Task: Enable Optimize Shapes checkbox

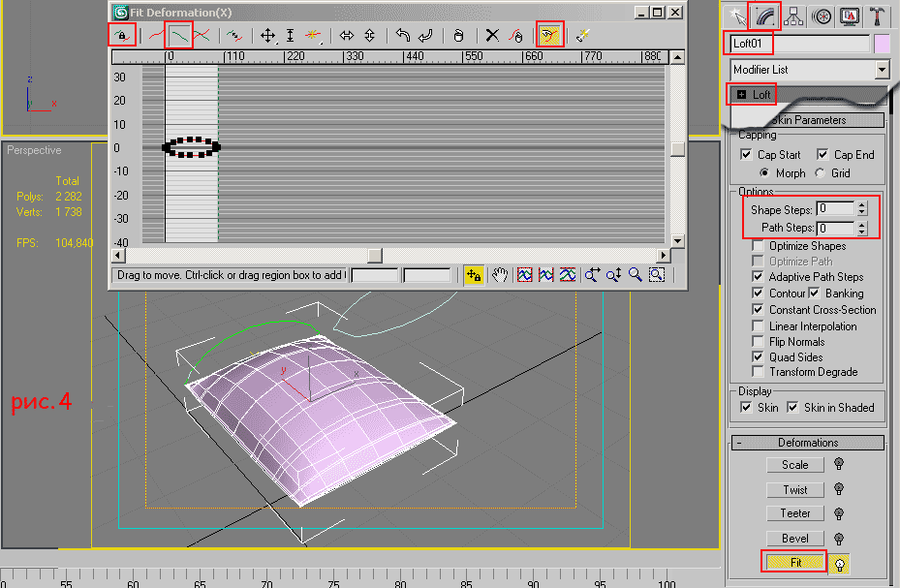Action: (x=759, y=246)
